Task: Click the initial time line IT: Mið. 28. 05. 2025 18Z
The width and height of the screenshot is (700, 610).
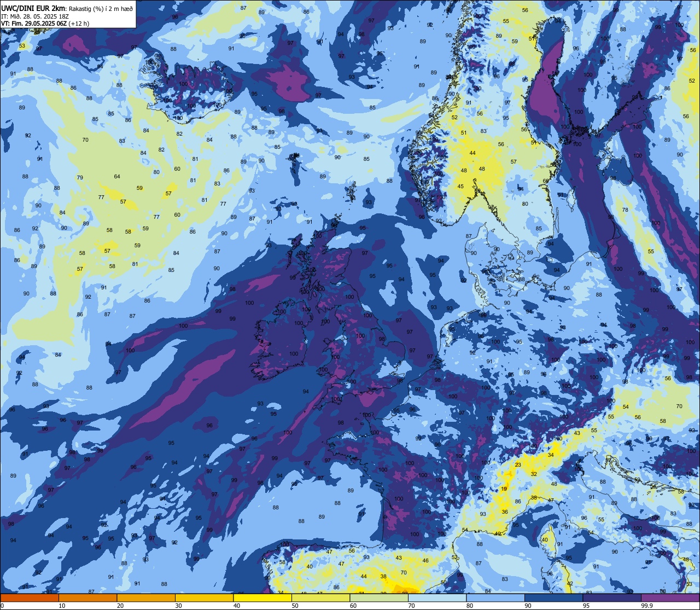Action: [34, 16]
